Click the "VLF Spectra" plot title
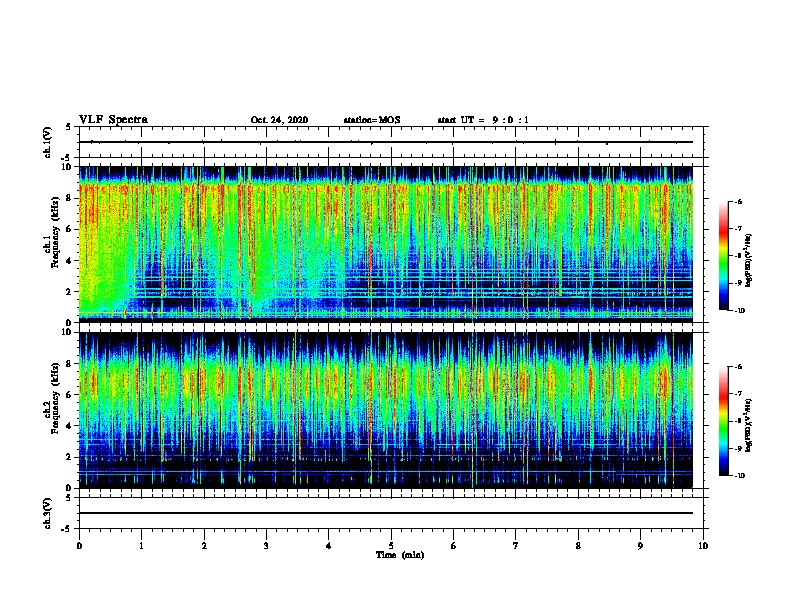Viewport: 792px width, 612px height. click(x=113, y=120)
